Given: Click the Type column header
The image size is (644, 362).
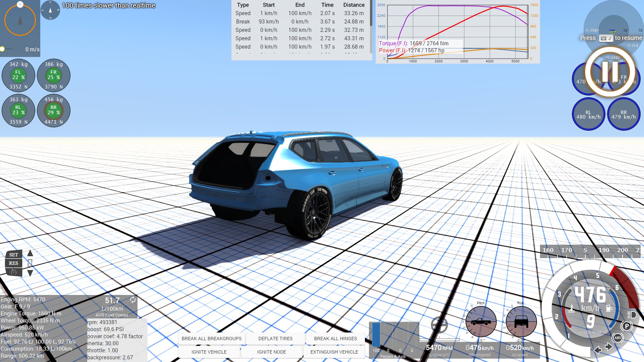Looking at the screenshot, I should coord(243,5).
